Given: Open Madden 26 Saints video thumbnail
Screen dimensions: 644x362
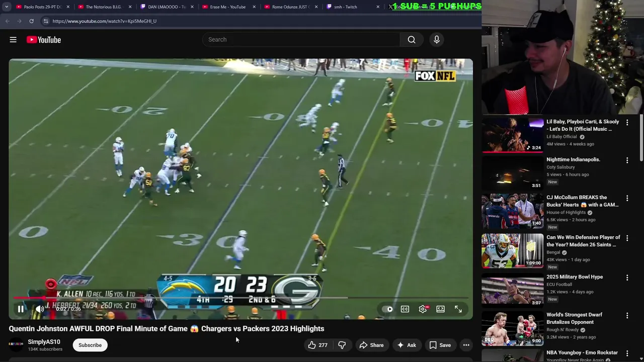Looking at the screenshot, I should tap(513, 250).
